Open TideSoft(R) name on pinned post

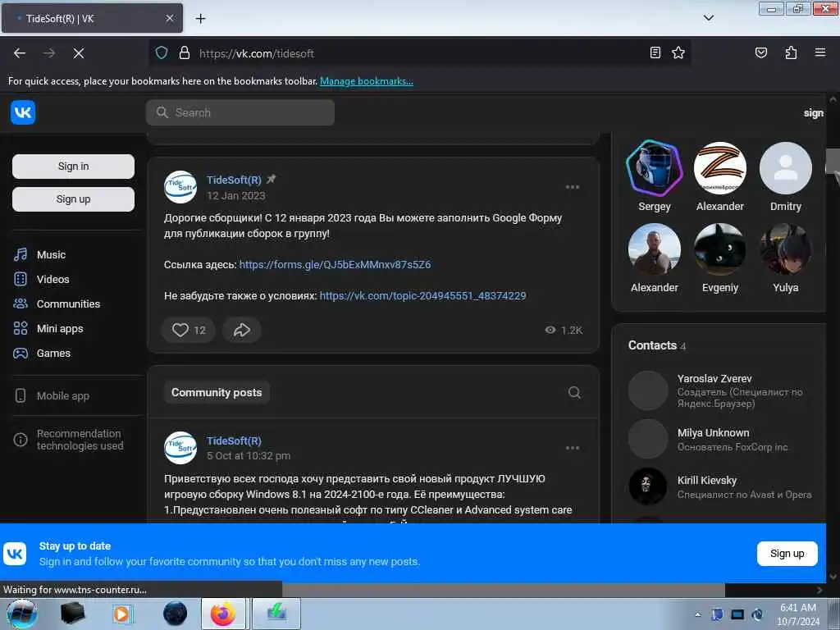point(234,180)
